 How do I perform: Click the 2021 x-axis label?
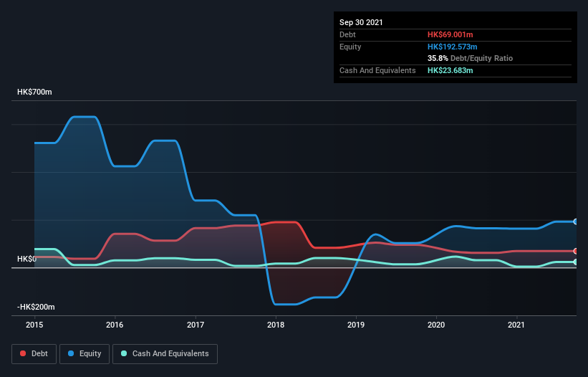point(516,325)
